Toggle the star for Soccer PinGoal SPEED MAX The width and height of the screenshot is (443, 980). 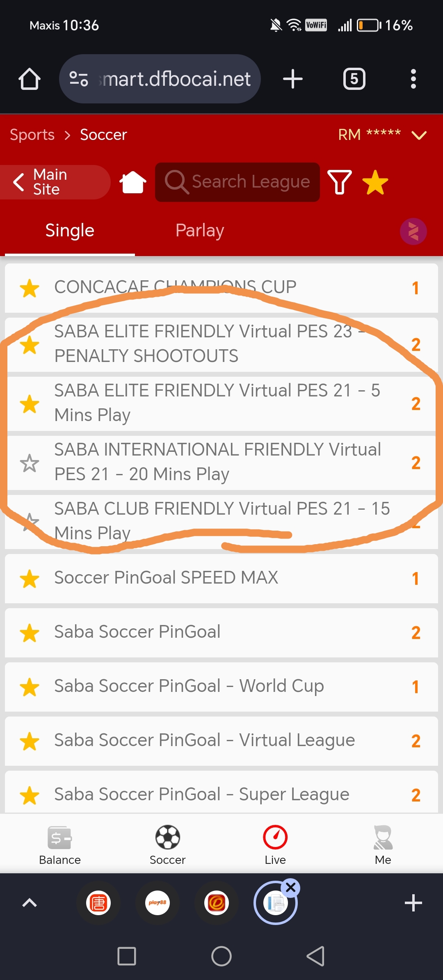point(30,579)
